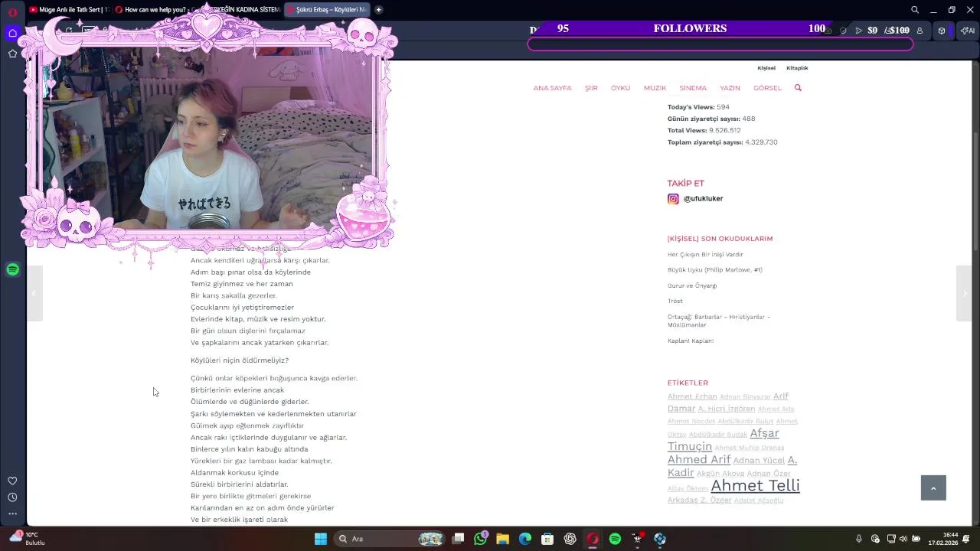This screenshot has height=551, width=980.
Task: Select the Ahmet Erhan tag
Action: [x=692, y=396]
